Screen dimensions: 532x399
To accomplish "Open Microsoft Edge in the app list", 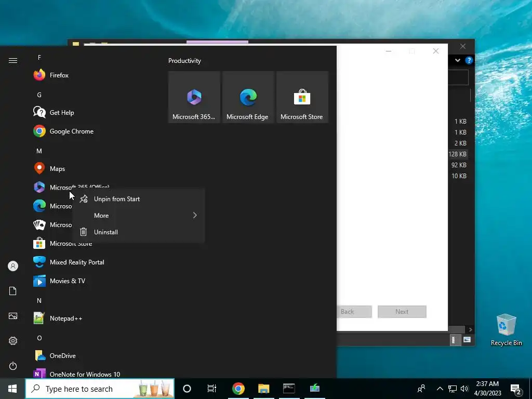I will [x=52, y=206].
